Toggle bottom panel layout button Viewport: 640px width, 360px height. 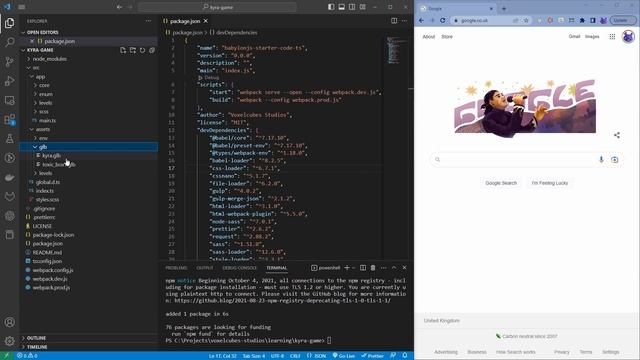[342, 7]
